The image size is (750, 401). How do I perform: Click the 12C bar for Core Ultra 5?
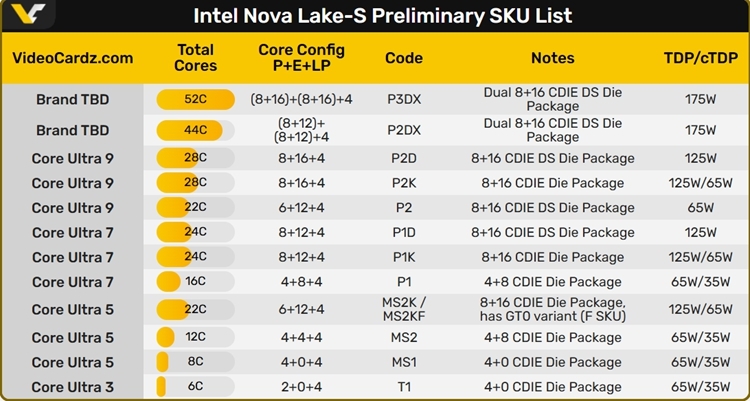[x=196, y=337]
